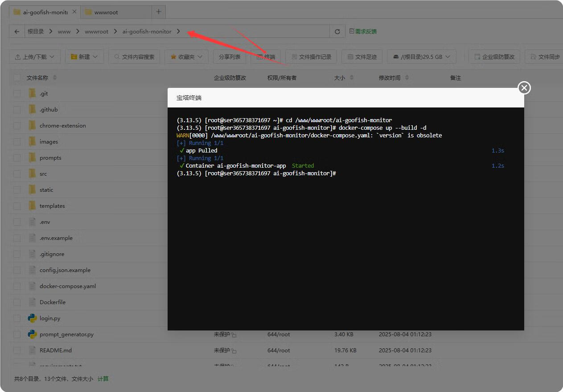Viewport: 563px width, 392px height.
Task: Close the ai-goofish-monitor tab
Action: 74,12
